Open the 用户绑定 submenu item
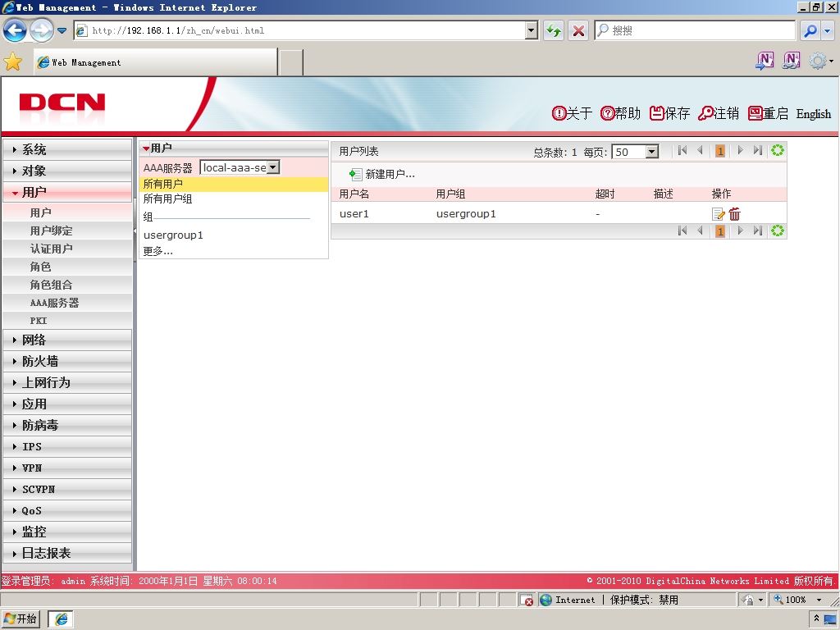The image size is (840, 630). click(67, 231)
